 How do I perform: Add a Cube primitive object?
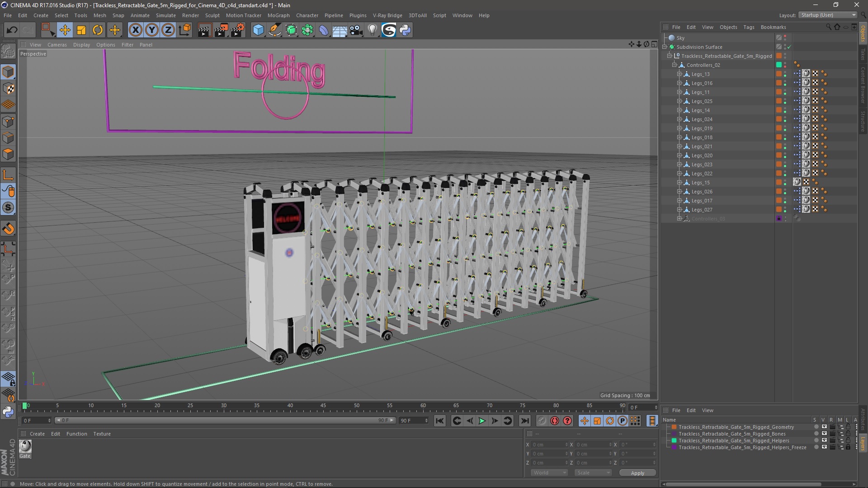(258, 30)
